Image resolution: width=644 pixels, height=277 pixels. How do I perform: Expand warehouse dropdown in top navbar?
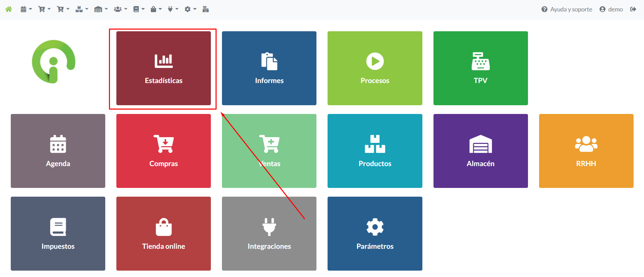pyautogui.click(x=101, y=9)
